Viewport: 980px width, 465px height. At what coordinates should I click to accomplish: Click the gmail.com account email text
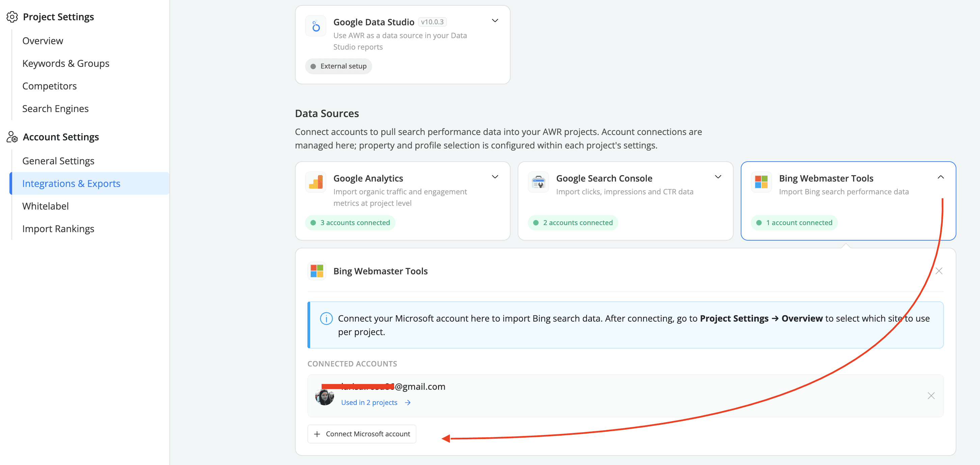coord(393,387)
